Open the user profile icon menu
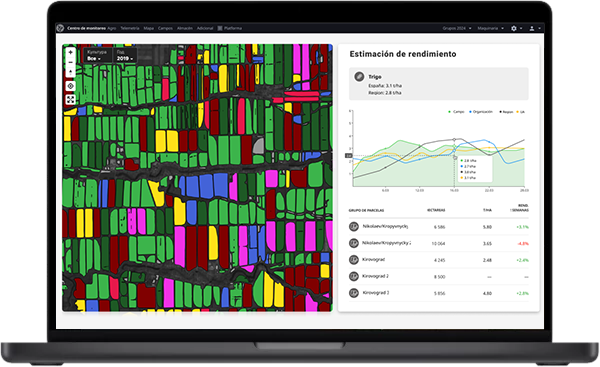 pyautogui.click(x=532, y=28)
